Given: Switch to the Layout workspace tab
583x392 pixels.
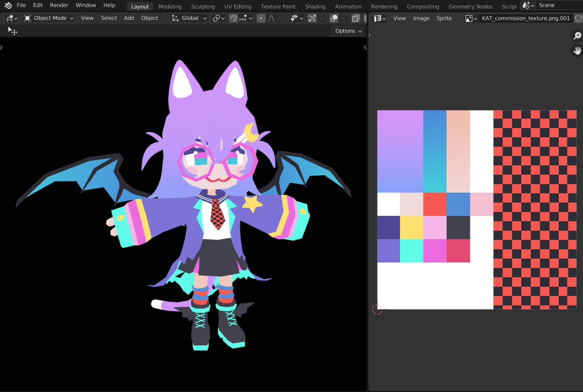Looking at the screenshot, I should [140, 6].
